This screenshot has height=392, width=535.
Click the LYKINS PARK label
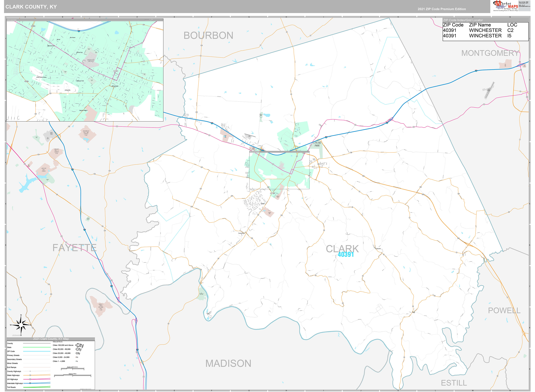pyautogui.click(x=317, y=144)
